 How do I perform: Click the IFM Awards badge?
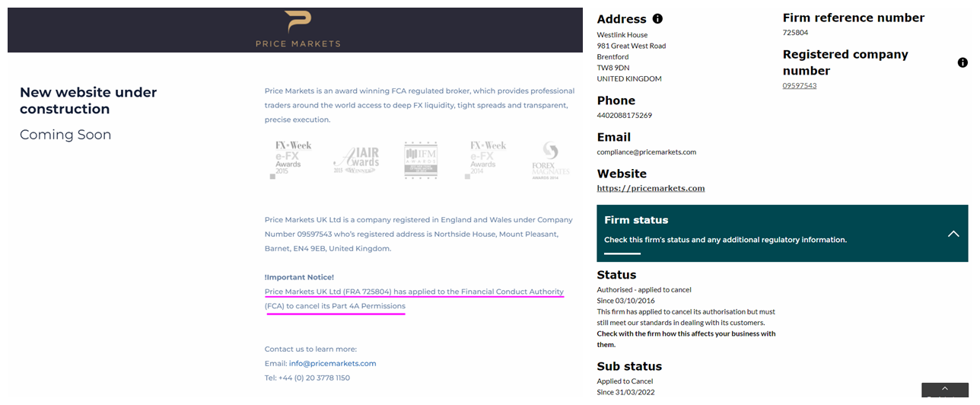click(x=421, y=160)
